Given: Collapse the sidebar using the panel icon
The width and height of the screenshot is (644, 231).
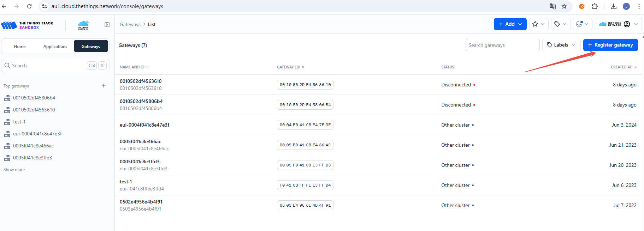Looking at the screenshot, I should pos(107,25).
